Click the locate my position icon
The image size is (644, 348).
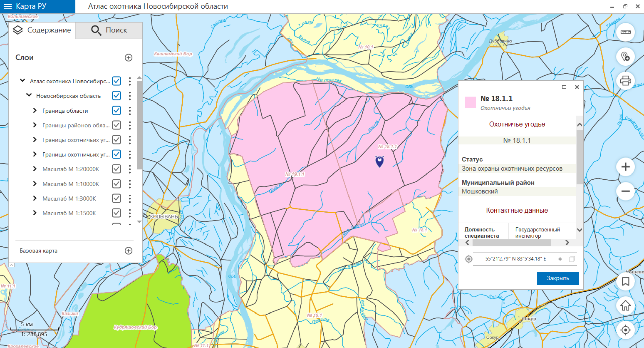pyautogui.click(x=625, y=330)
